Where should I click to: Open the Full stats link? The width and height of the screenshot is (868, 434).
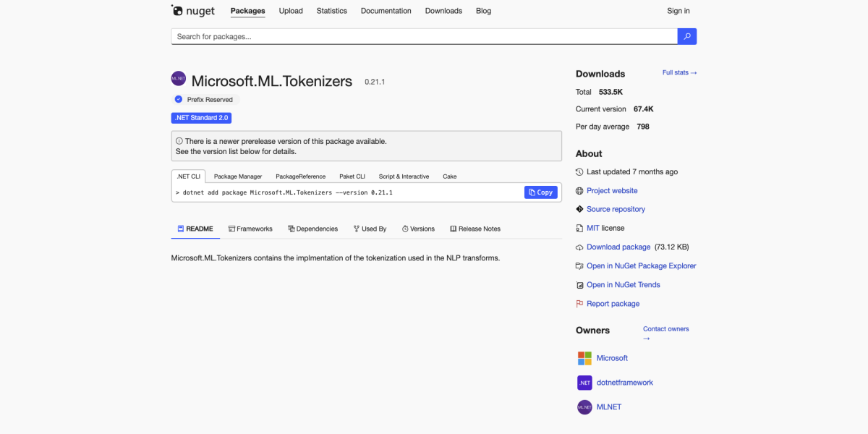[x=679, y=73]
